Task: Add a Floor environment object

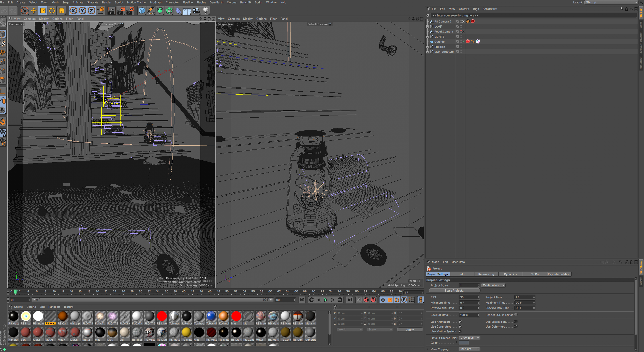Action: coord(187,11)
